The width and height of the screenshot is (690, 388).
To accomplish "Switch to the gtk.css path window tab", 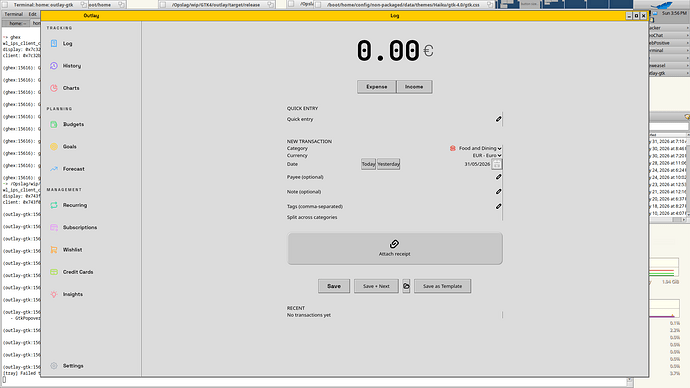I will click(x=403, y=5).
